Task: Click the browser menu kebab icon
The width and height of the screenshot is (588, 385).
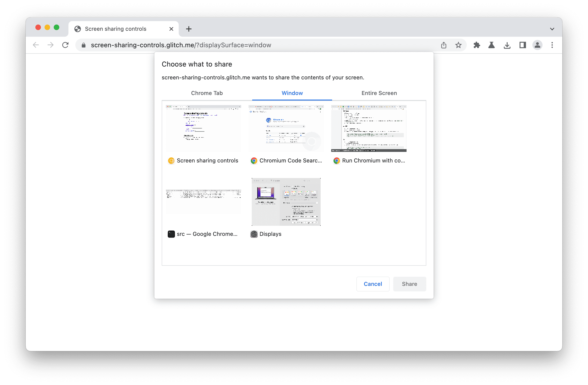Action: pos(552,45)
